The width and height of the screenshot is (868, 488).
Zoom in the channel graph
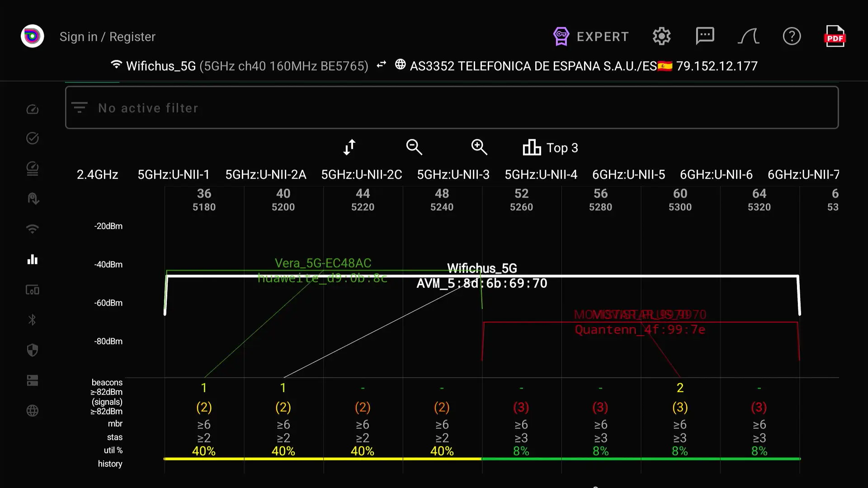(479, 147)
